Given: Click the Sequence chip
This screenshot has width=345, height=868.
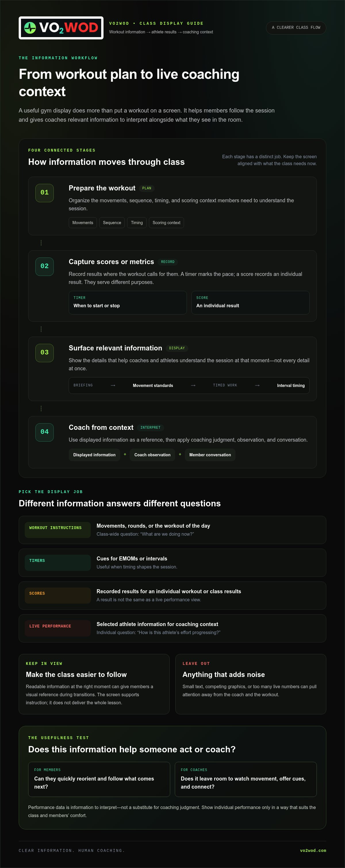Looking at the screenshot, I should tap(112, 223).
